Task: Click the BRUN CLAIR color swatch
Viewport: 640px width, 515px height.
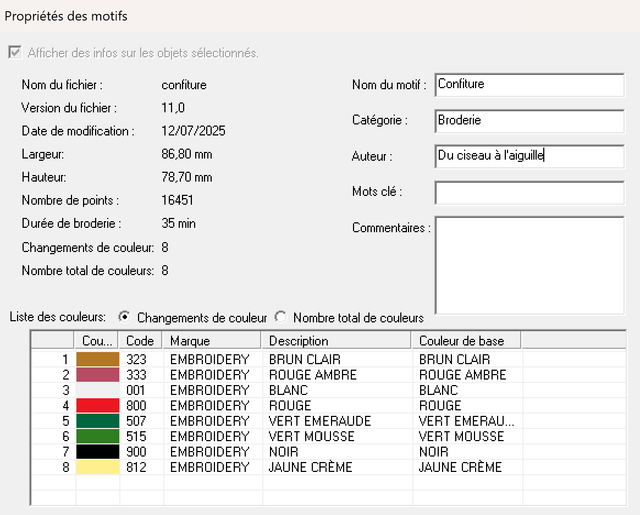Action: click(x=98, y=359)
